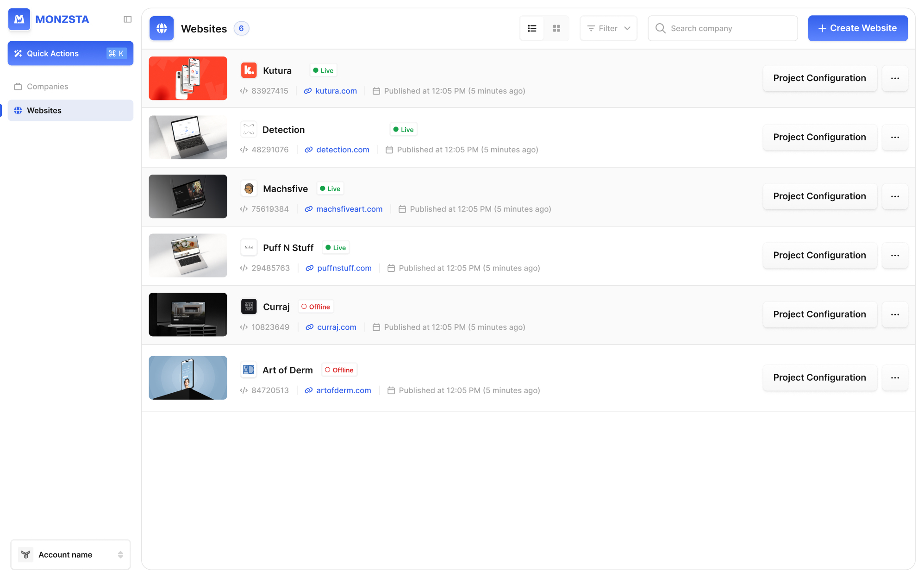Click the Kutura brand logo icon

click(249, 70)
